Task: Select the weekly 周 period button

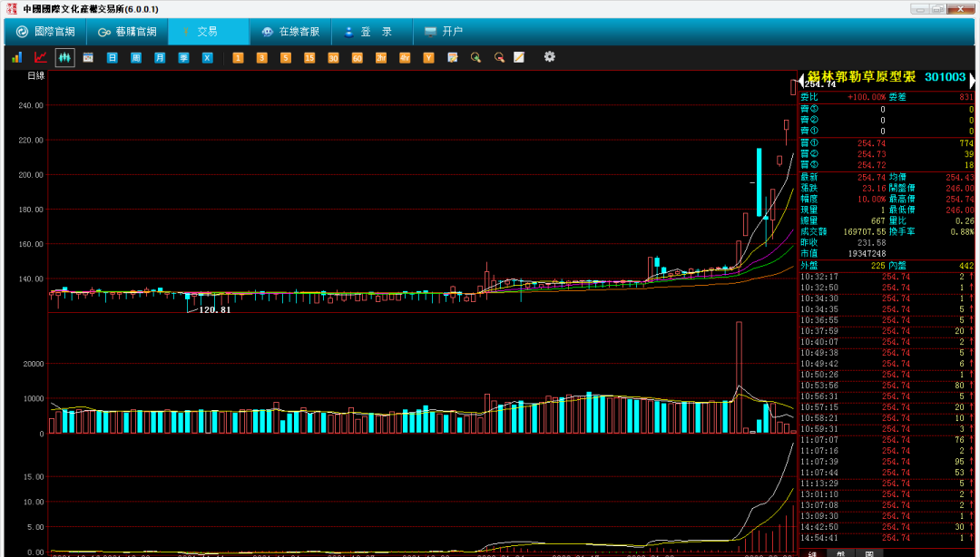Action: tap(135, 57)
